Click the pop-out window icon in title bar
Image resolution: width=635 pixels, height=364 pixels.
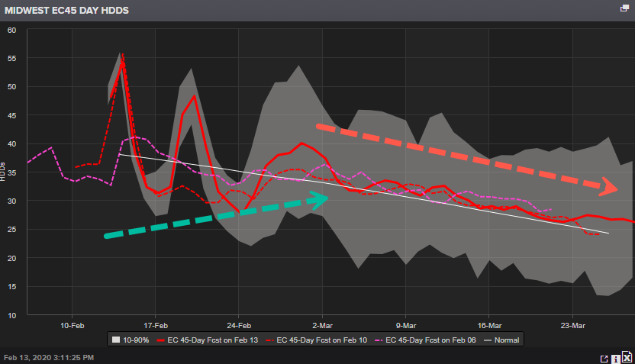pyautogui.click(x=625, y=8)
